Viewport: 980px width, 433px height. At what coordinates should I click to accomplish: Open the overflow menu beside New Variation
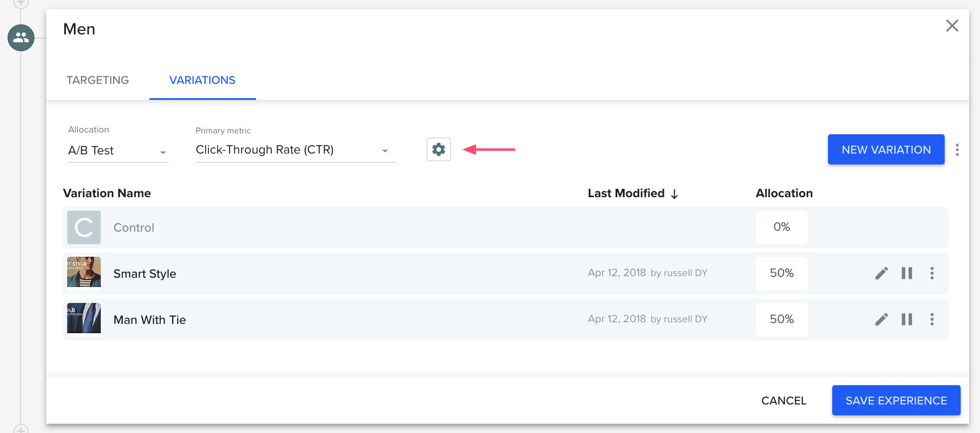point(958,149)
